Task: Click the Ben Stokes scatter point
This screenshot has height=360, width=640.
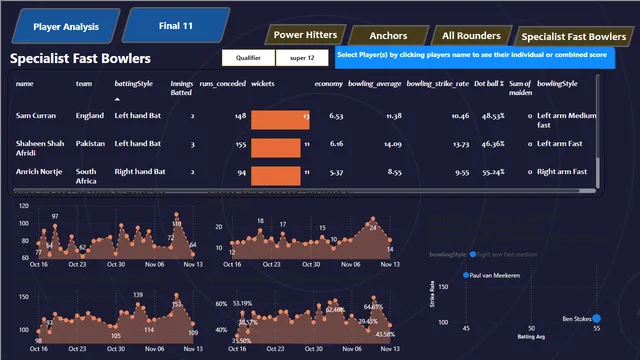Action: (596, 318)
